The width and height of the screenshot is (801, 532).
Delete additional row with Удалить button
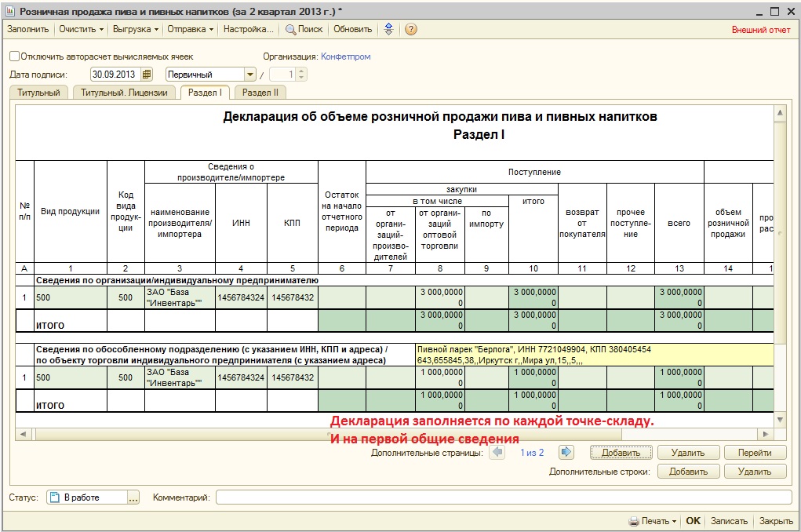[755, 471]
